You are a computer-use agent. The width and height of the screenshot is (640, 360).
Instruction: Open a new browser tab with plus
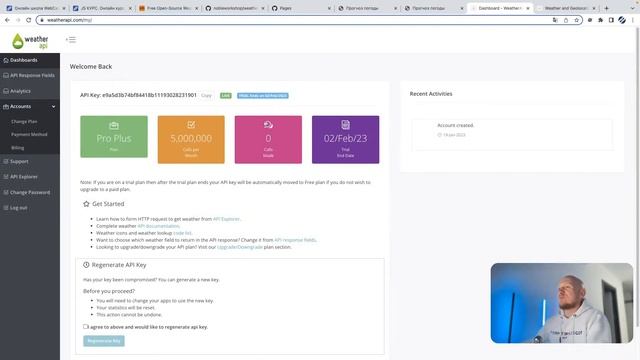tap(607, 8)
